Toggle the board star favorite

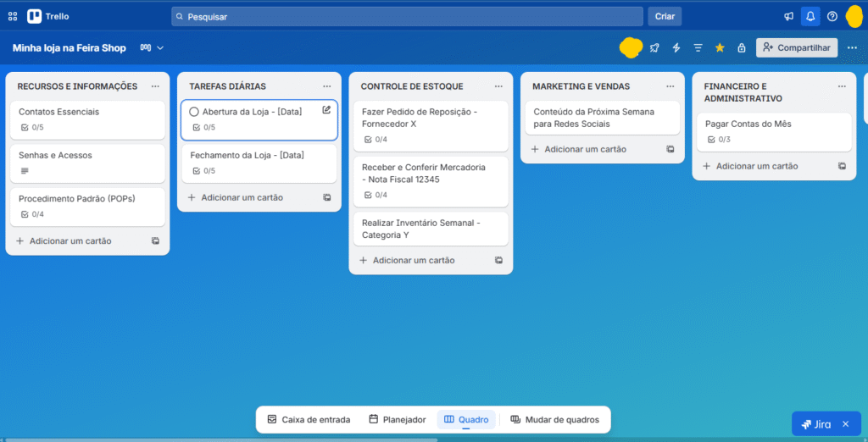(720, 48)
